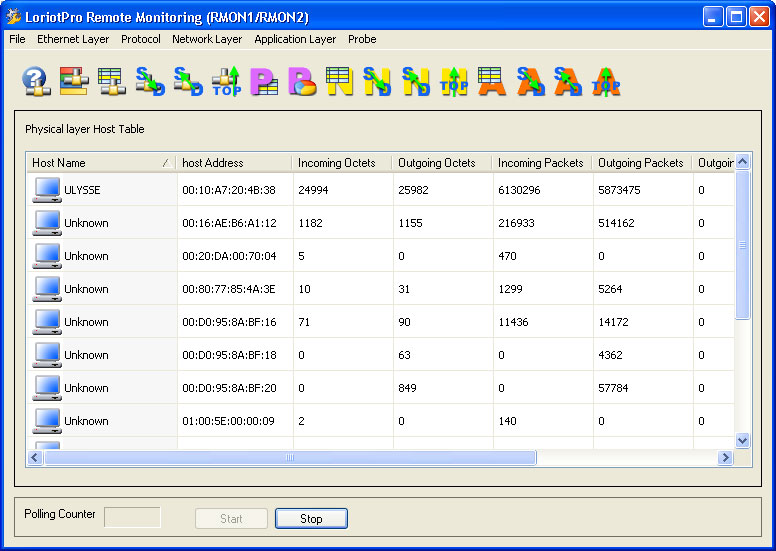
Task: Open the File menu
Action: pyautogui.click(x=17, y=39)
